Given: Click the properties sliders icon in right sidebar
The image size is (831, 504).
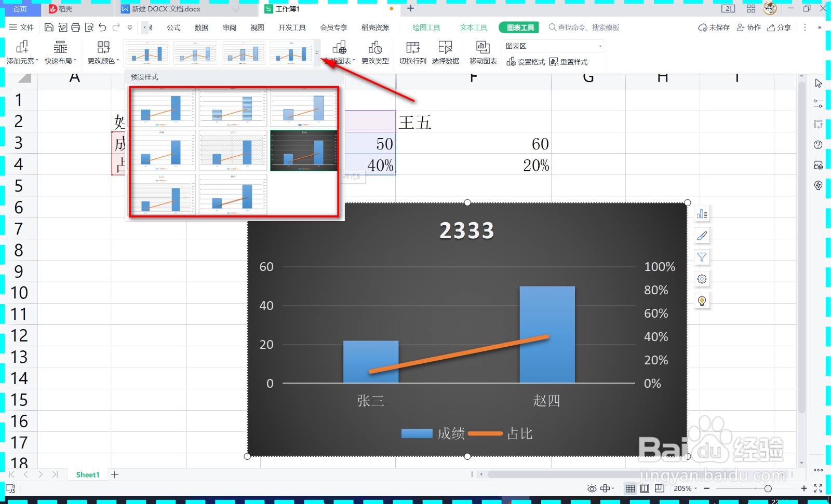Looking at the screenshot, I should point(819,104).
